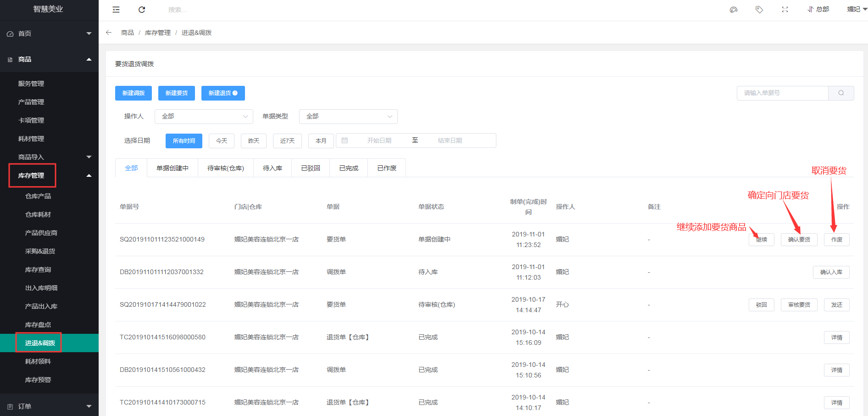Select the 全部 status tab
The image size is (868, 416).
pos(131,168)
